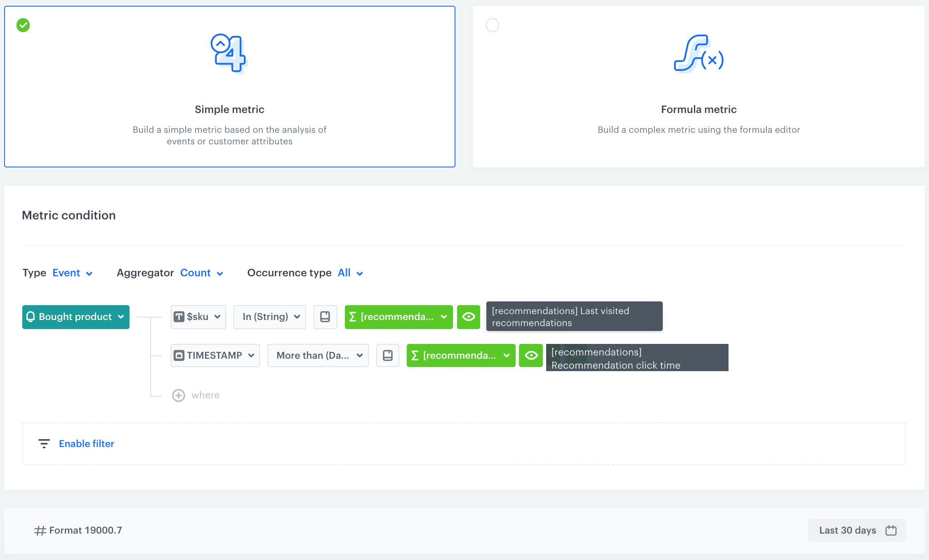
Task: Click the TIMESTAMP property icon
Action: (181, 355)
